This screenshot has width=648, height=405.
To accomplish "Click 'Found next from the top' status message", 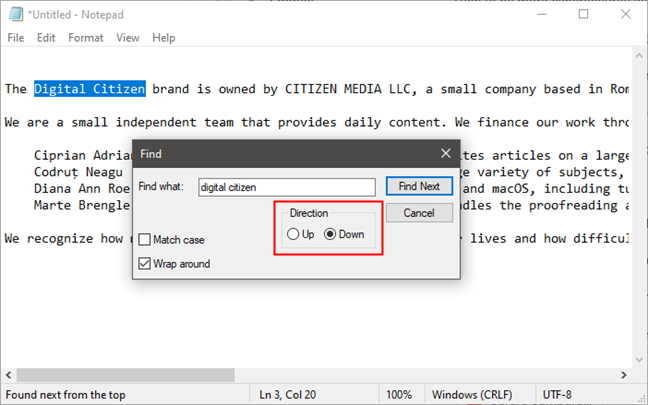I will [65, 395].
